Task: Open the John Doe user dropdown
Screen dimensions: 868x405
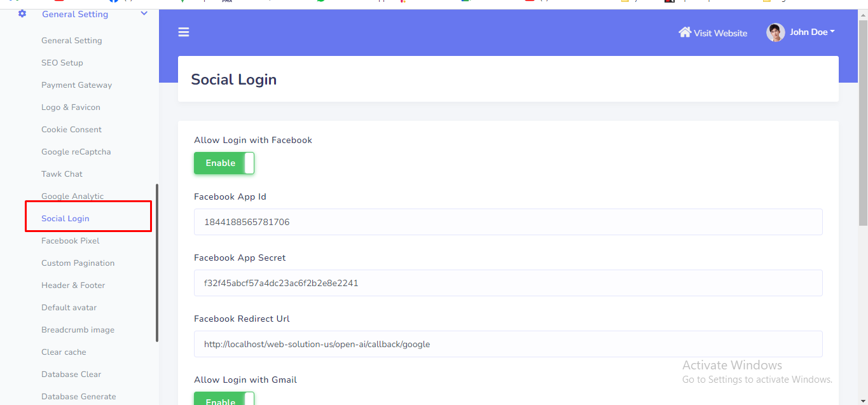Action: tap(811, 32)
